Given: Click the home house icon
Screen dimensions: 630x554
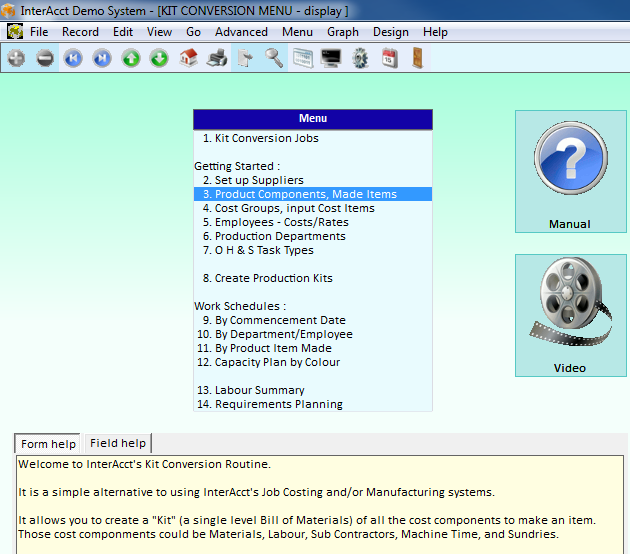Looking at the screenshot, I should (x=188, y=57).
